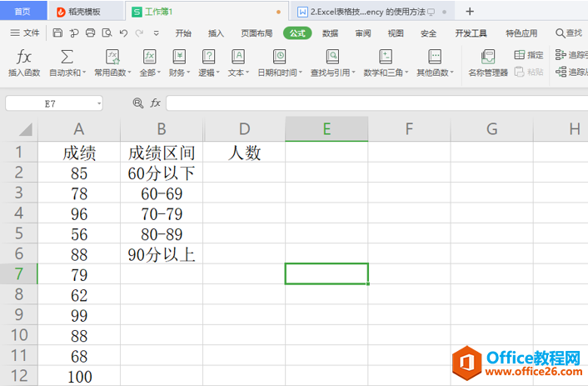
Task: Click the AutoSum (自动求和) sigma icon
Action: pos(67,57)
